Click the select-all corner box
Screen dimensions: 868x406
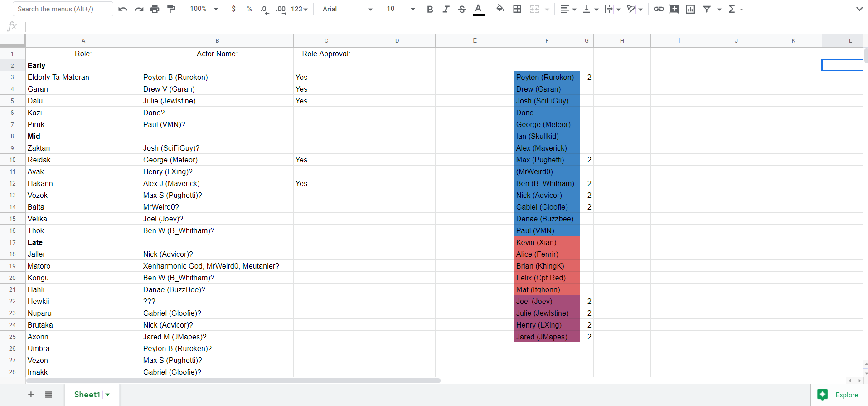(12, 40)
